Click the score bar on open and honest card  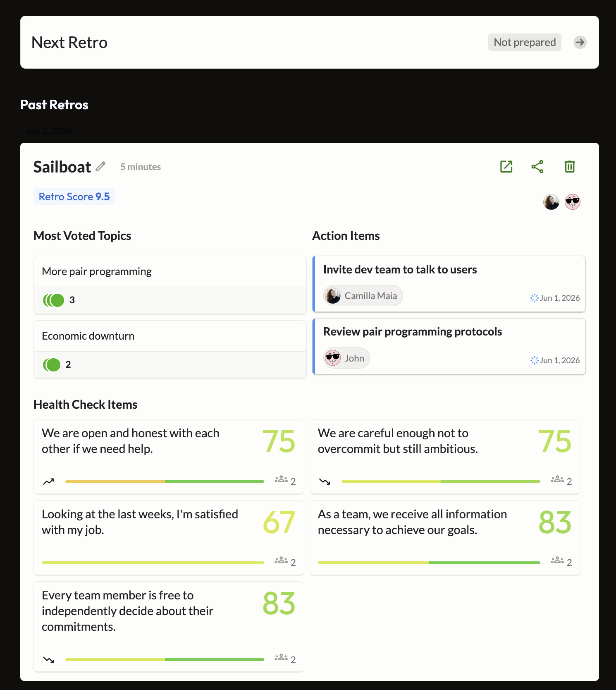(x=165, y=482)
